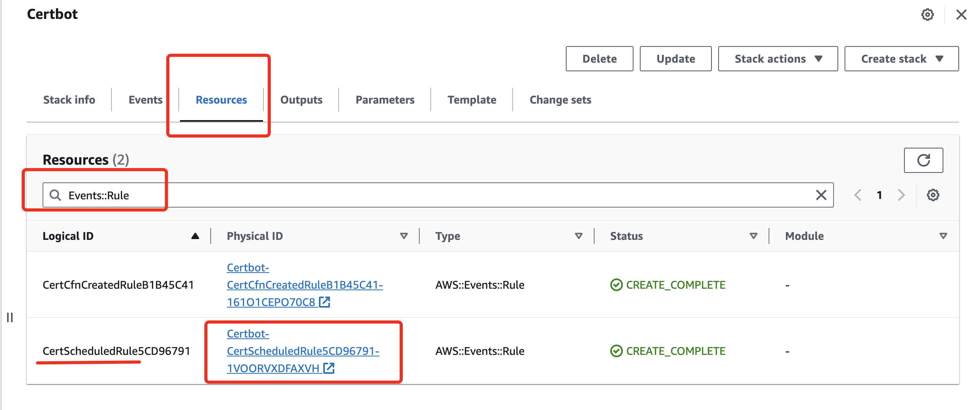Select the Resources tab
Viewport: 980px width, 410px height.
[x=221, y=100]
